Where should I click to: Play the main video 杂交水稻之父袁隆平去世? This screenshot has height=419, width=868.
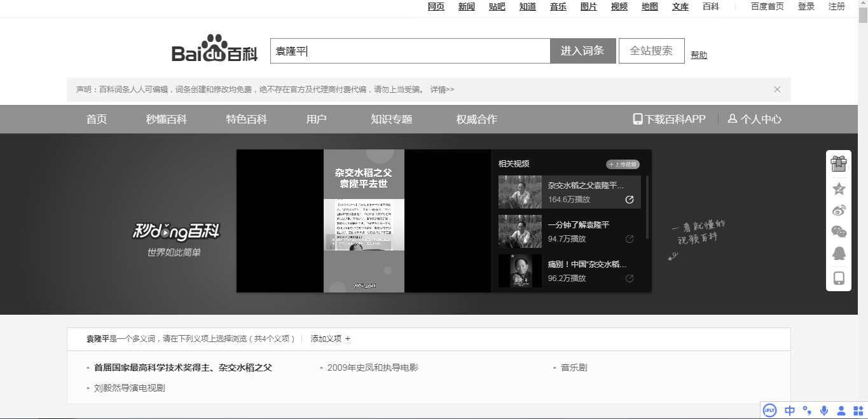point(364,221)
